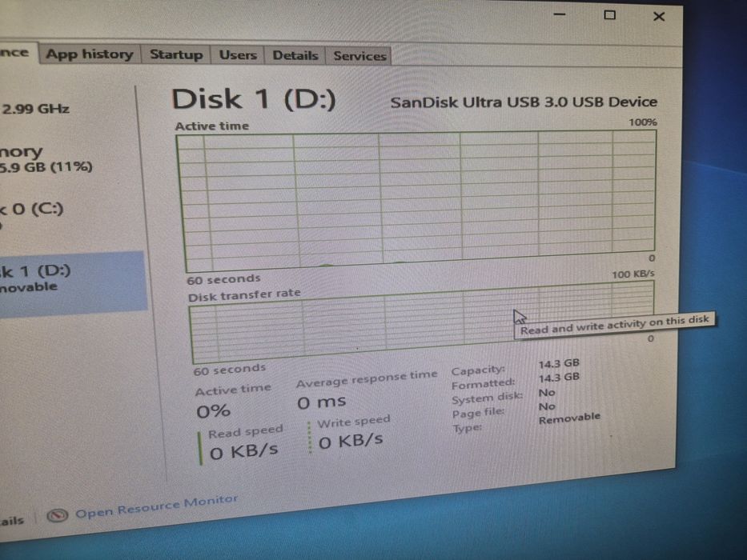The width and height of the screenshot is (747, 560).
Task: Click the System disk label
Action: pos(487,398)
